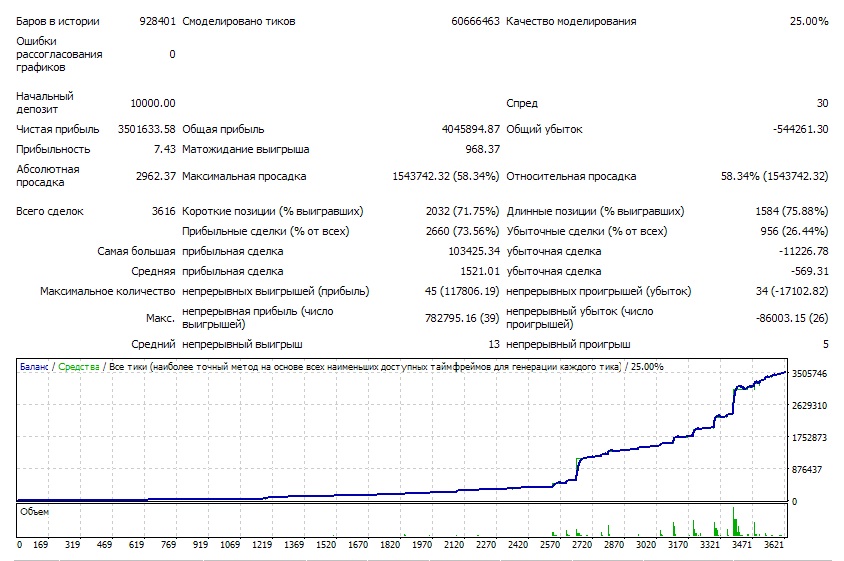Click the average consecutive losses value 5
This screenshot has height=561, width=844.
825,344
